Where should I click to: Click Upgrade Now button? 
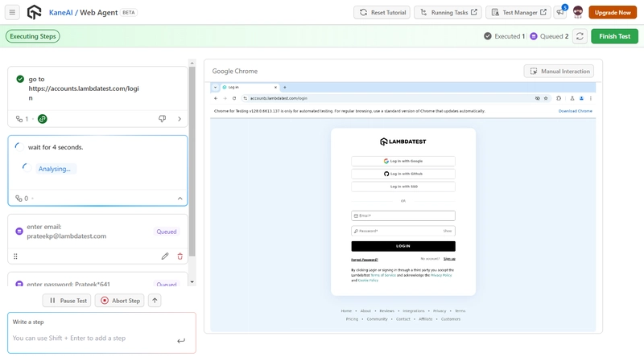point(613,12)
